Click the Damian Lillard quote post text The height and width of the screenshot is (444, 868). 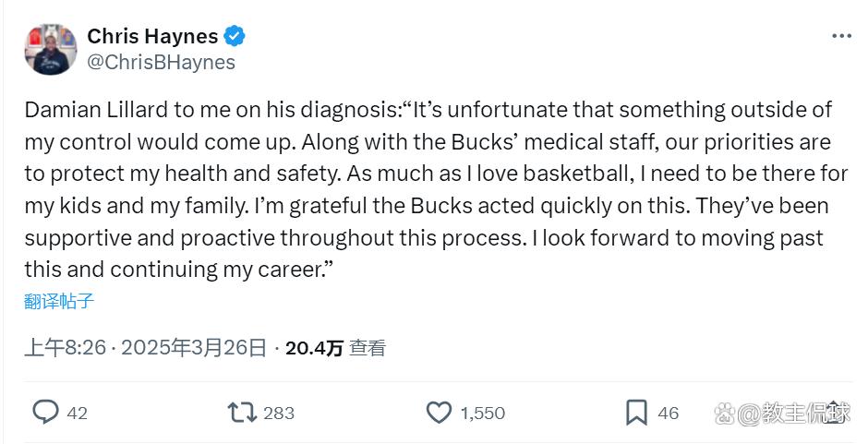coord(425,189)
